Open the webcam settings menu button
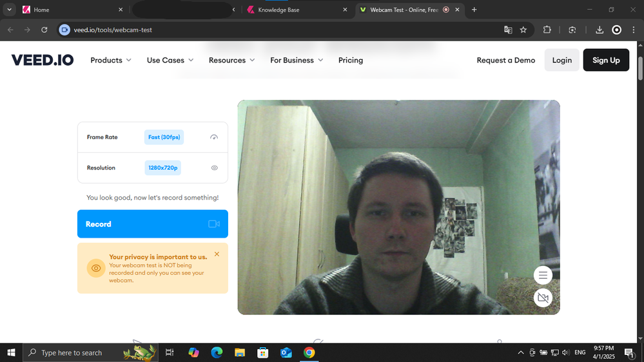Viewport: 644px width, 362px height. 543,276
